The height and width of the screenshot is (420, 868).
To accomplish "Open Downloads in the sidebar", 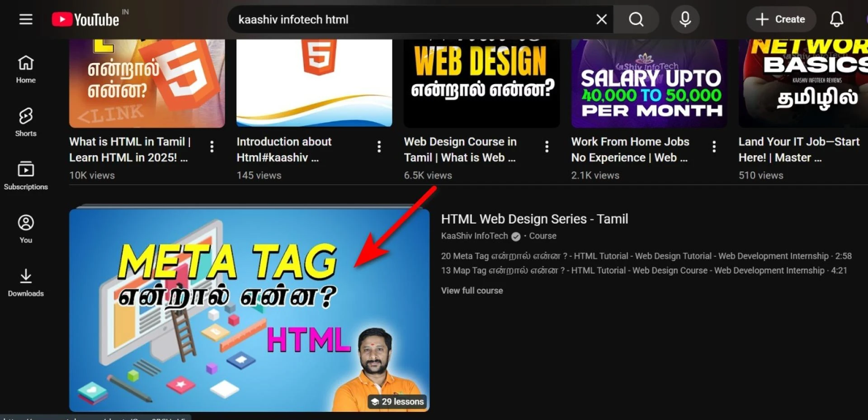I will pos(26,282).
